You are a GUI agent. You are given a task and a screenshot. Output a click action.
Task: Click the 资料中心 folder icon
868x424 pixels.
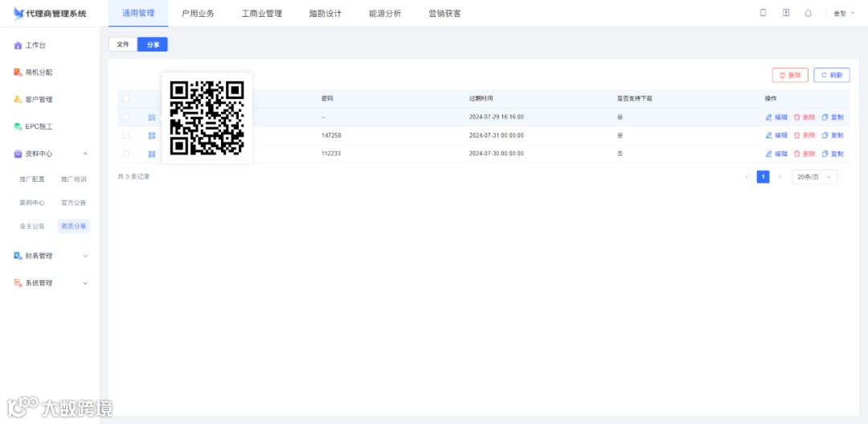(x=18, y=154)
